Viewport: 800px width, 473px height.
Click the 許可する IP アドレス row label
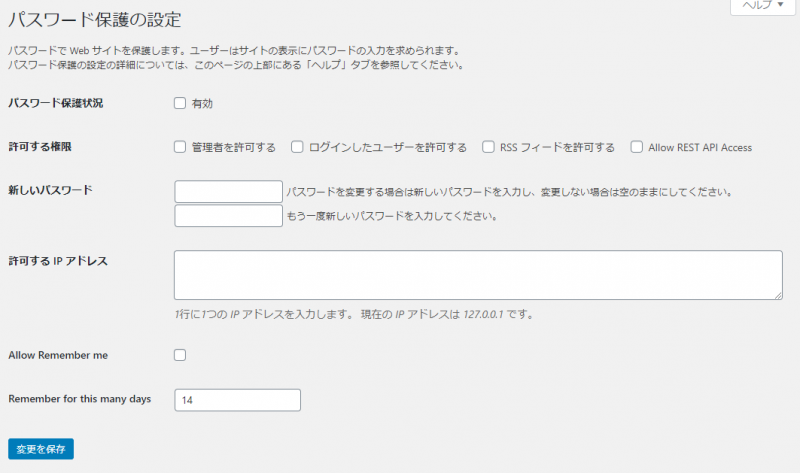coord(58,261)
